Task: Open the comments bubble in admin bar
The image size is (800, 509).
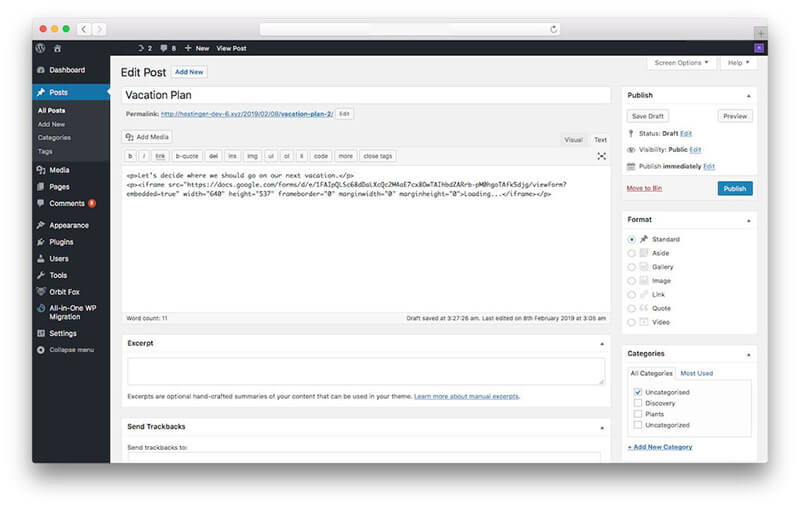Action: pos(169,48)
